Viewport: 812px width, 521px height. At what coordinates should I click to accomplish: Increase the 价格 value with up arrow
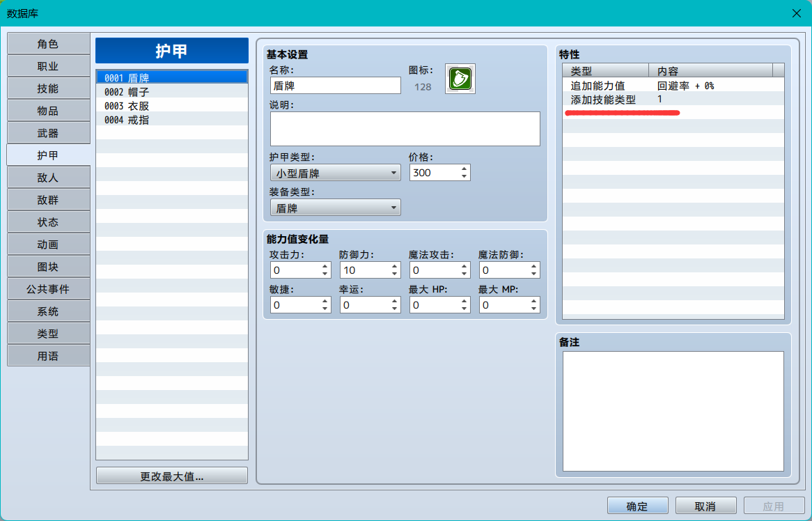(x=464, y=169)
